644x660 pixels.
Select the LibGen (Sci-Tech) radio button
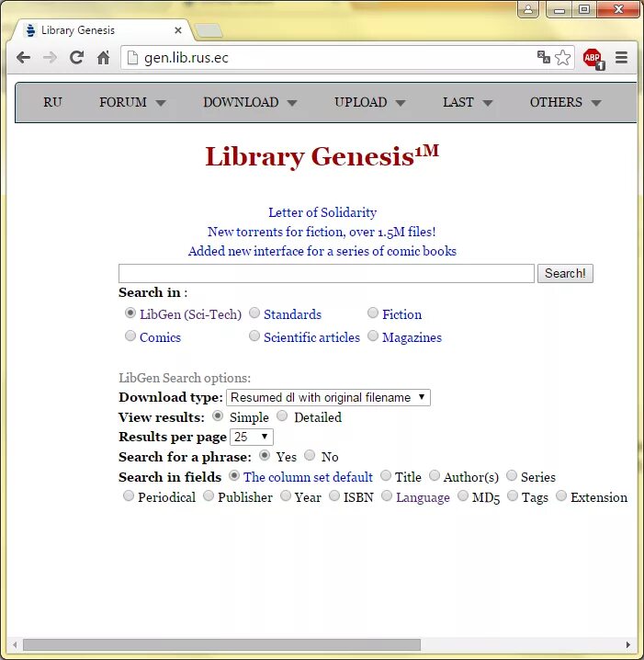coord(130,313)
